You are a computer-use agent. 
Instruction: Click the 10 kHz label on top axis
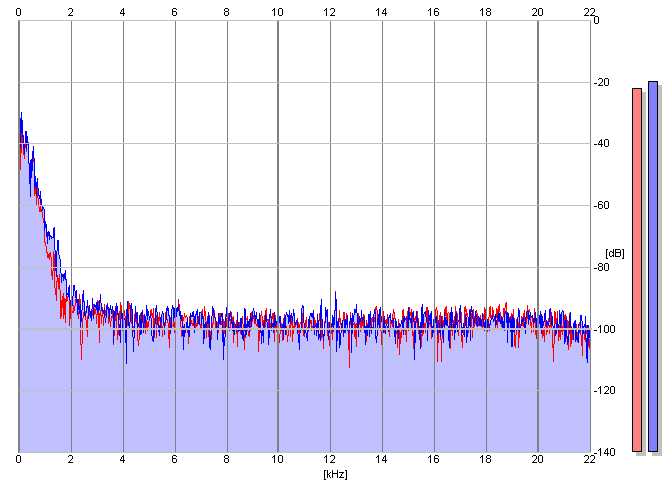(277, 12)
